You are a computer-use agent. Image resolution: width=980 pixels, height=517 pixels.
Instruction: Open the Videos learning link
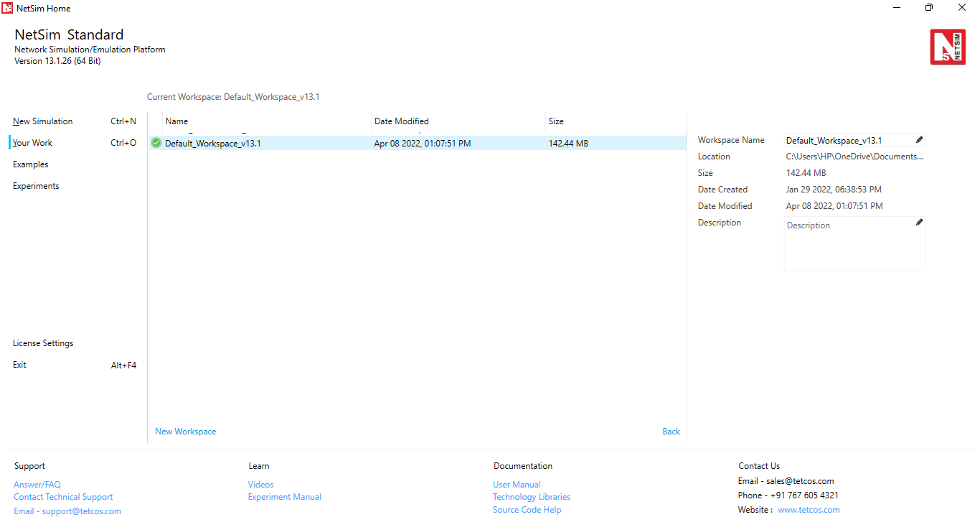click(x=261, y=485)
